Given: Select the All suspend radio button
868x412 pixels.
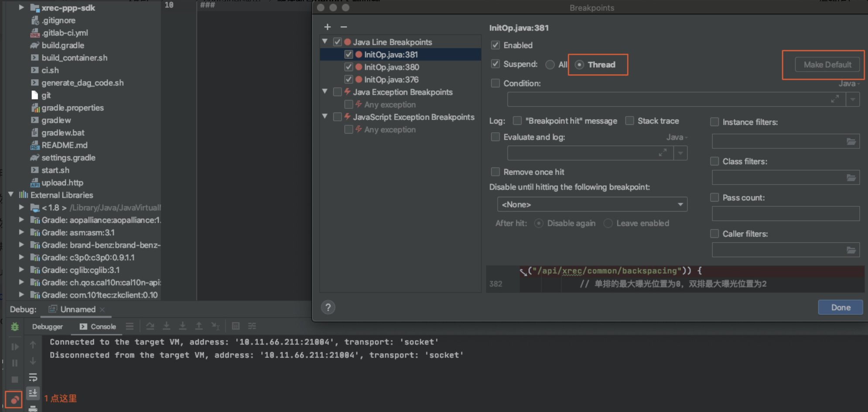Looking at the screenshot, I should click(550, 65).
